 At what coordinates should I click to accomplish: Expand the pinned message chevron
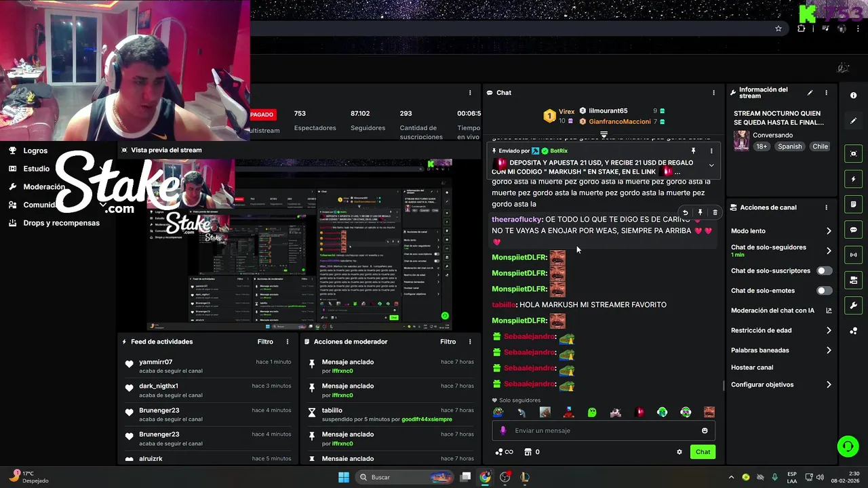pyautogui.click(x=711, y=165)
